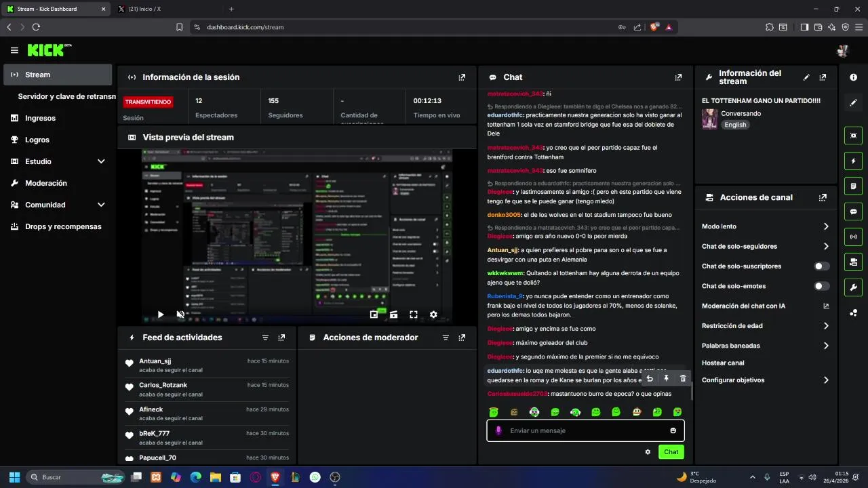The image size is (868, 488).
Task: Switch to the X Inicio browser tab
Action: pyautogui.click(x=166, y=9)
